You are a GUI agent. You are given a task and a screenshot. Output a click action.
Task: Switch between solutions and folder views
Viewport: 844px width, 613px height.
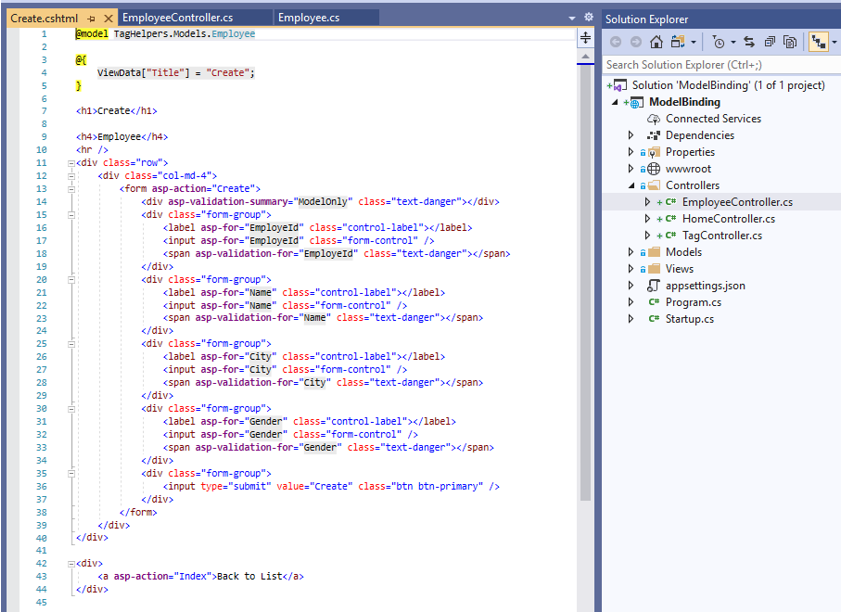pyautogui.click(x=678, y=42)
